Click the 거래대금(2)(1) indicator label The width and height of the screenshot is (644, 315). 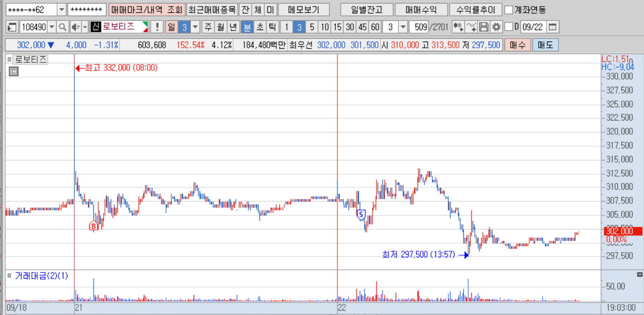(x=42, y=276)
